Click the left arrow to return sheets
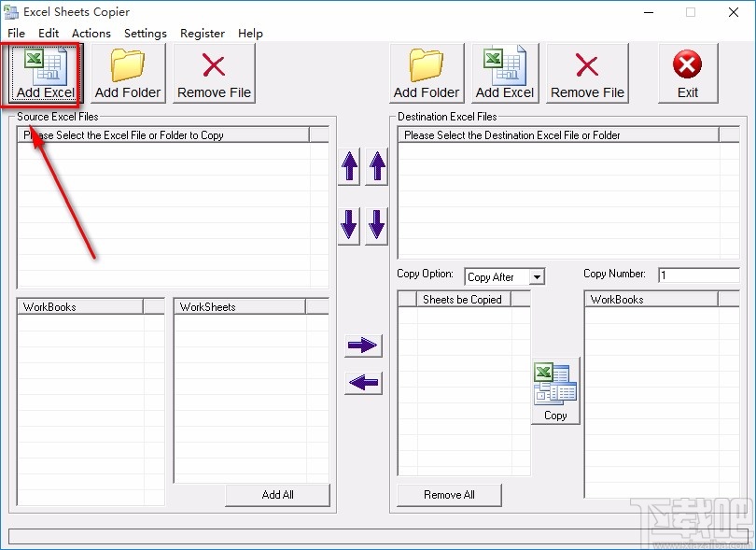 coord(363,383)
